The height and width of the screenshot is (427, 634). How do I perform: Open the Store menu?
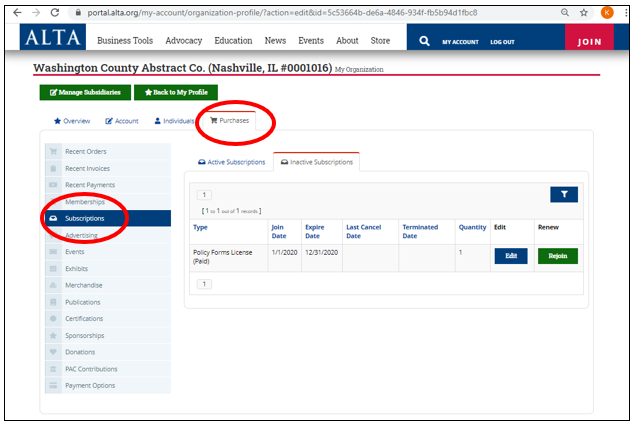(380, 41)
